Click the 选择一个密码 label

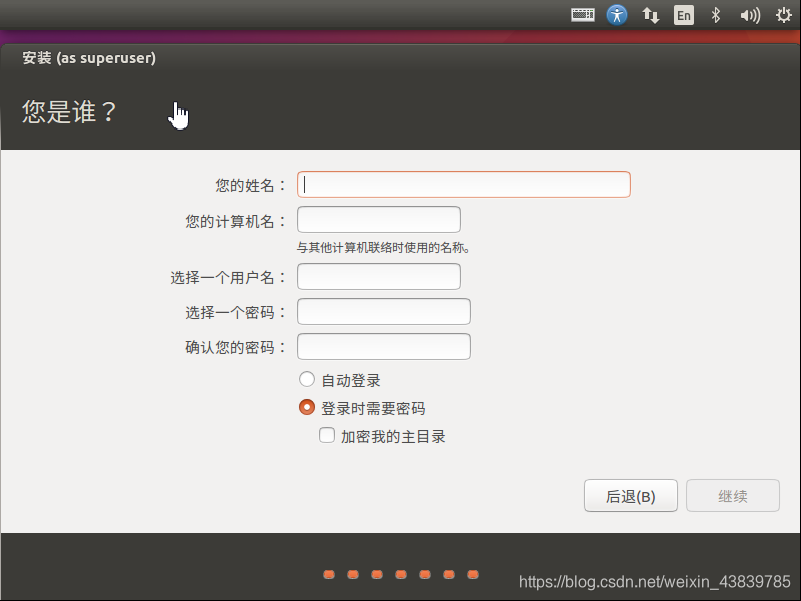pyautogui.click(x=235, y=312)
